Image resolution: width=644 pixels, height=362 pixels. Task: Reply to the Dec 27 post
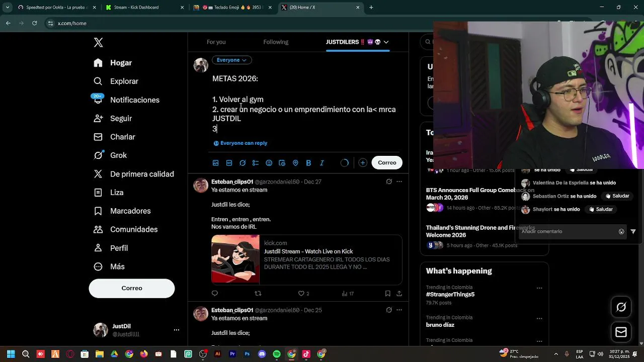coord(215,293)
